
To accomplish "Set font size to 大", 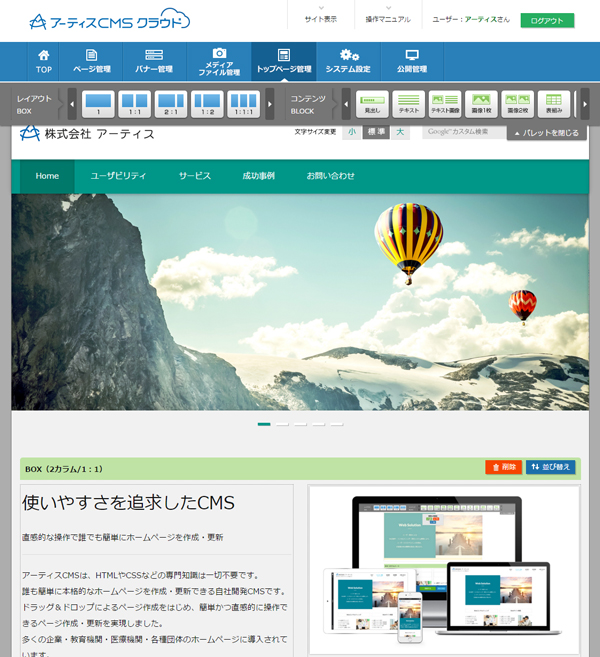I will (x=400, y=132).
